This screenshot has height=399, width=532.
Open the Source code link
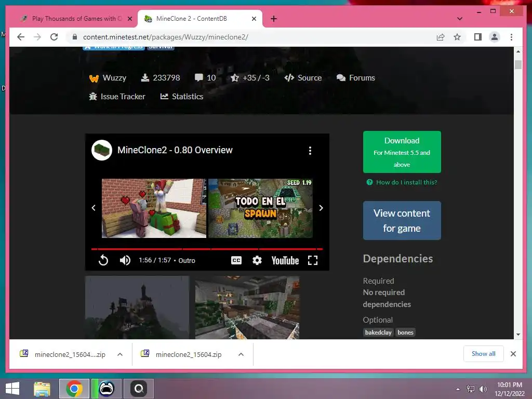(303, 78)
